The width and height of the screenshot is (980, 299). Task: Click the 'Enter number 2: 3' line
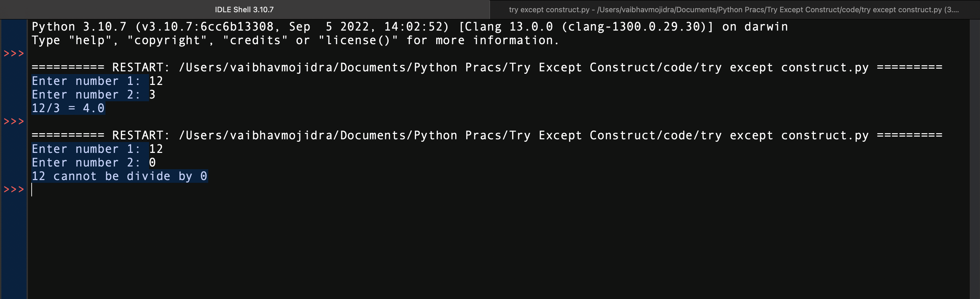click(94, 94)
